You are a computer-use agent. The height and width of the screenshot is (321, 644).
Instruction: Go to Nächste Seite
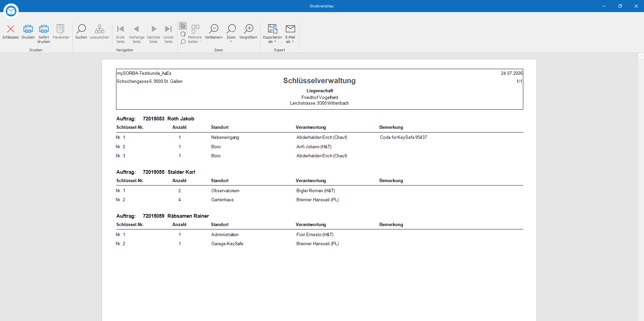(x=154, y=34)
